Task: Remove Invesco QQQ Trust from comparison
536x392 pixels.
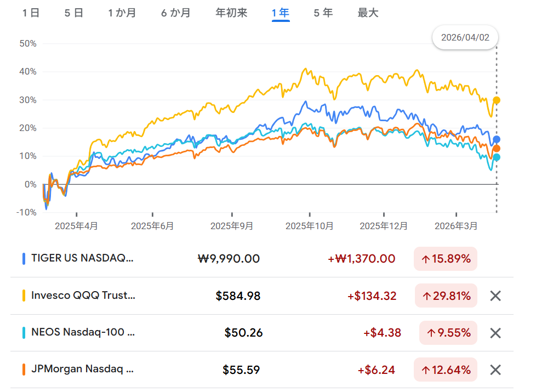Action: [495, 296]
